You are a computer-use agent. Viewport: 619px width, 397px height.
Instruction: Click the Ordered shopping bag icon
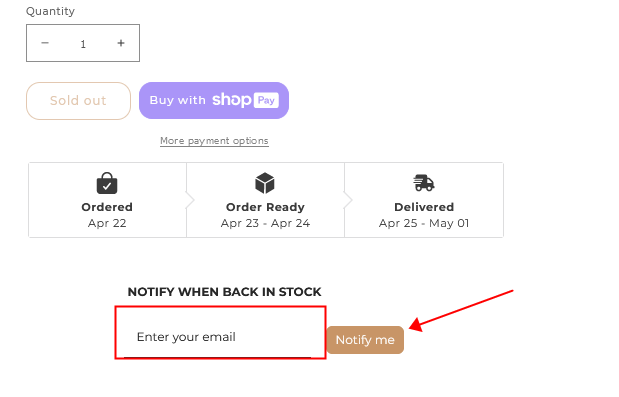click(107, 183)
